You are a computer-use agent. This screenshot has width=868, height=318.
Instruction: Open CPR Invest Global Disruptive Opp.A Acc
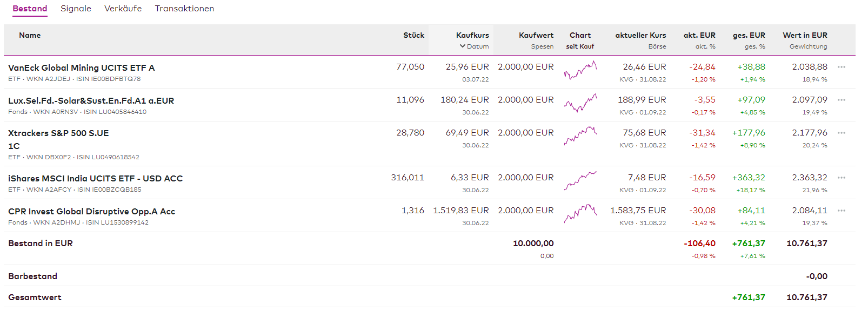pyautogui.click(x=91, y=211)
